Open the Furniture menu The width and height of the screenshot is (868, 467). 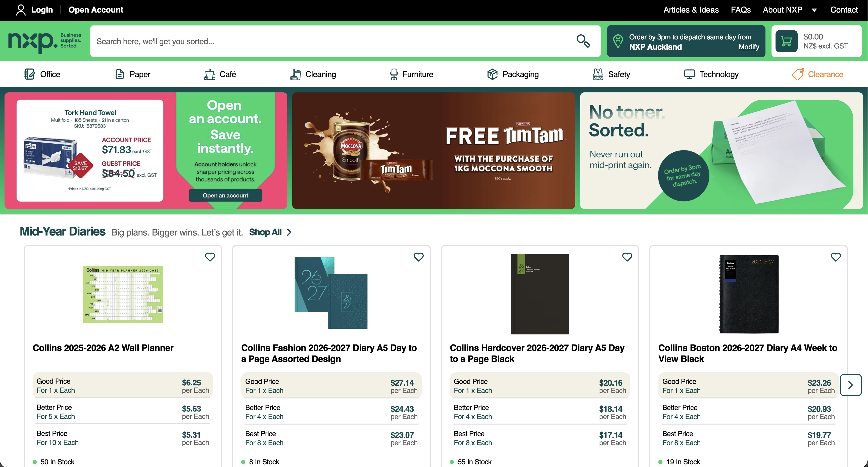click(411, 74)
